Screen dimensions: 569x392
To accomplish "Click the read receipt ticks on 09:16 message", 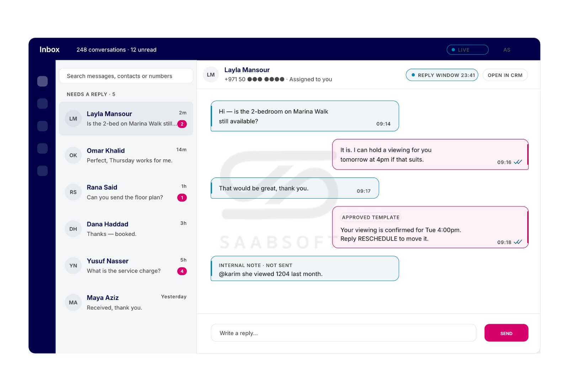I will pos(518,162).
